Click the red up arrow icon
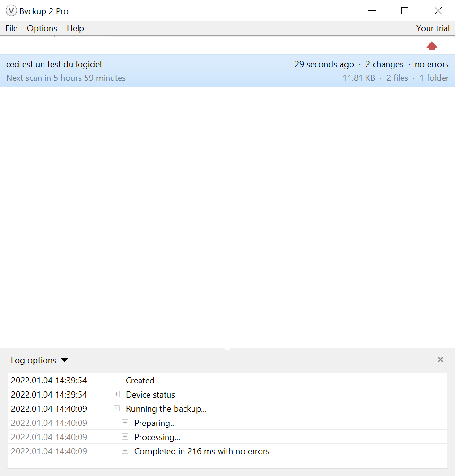Image resolution: width=455 pixels, height=476 pixels. click(x=432, y=46)
